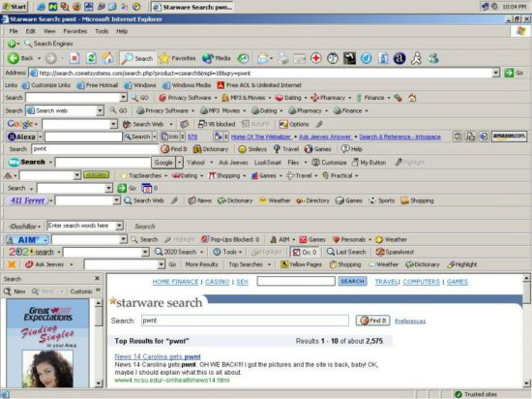Click Games on the Find It toolbar
The image size is (532, 399).
click(x=317, y=149)
